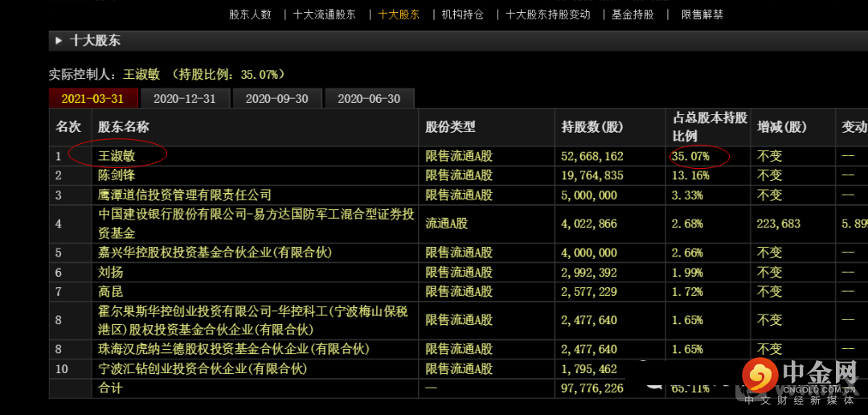Screen dimensions: 868x415
Task: Click the 股东名称 column header
Action: click(124, 127)
